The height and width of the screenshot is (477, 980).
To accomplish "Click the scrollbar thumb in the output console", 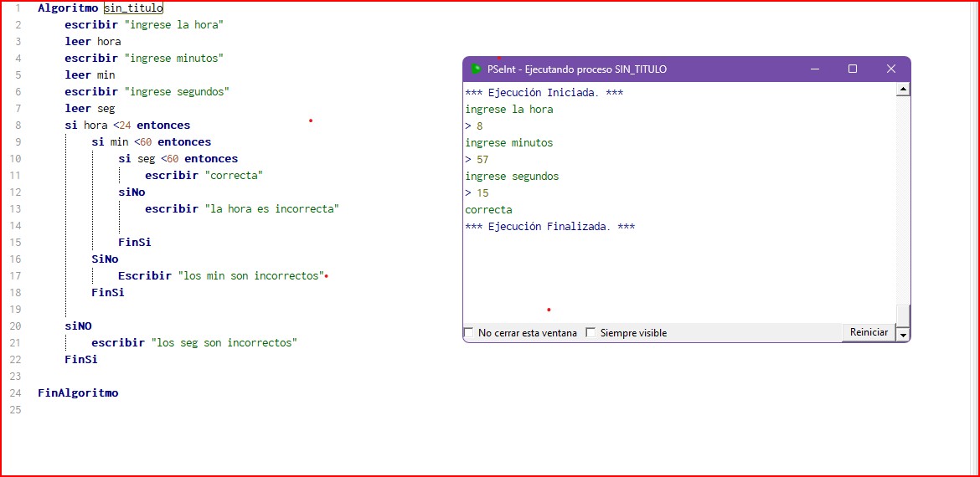I will point(903,313).
